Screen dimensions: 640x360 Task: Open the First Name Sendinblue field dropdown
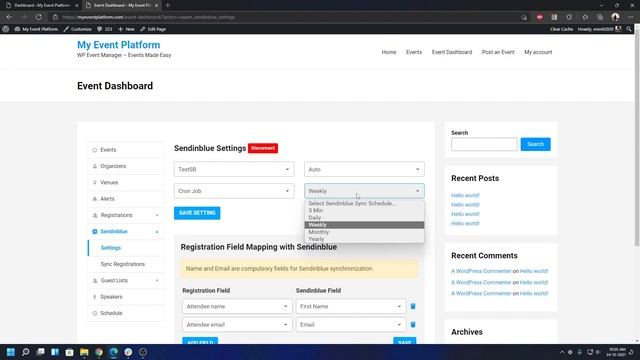coord(351,306)
